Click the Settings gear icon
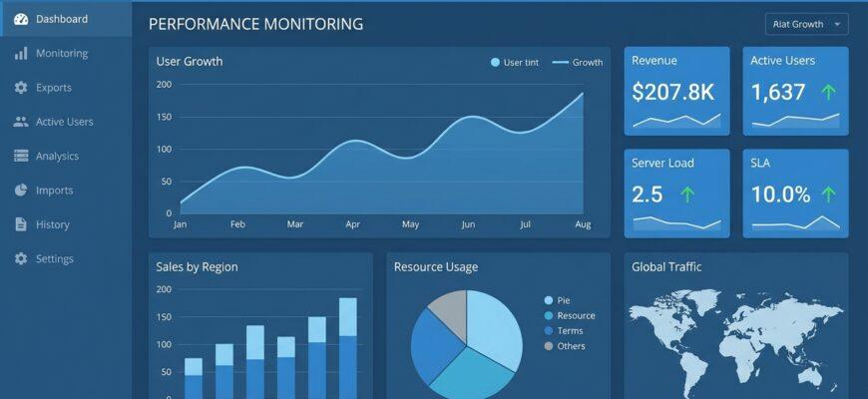This screenshot has width=868, height=399. click(x=21, y=259)
